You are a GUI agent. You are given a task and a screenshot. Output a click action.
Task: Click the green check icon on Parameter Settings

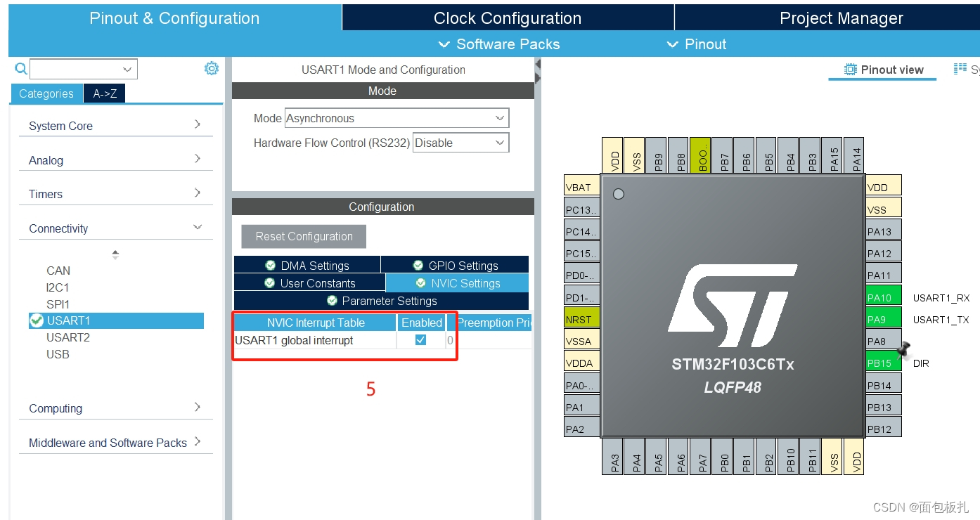click(332, 301)
